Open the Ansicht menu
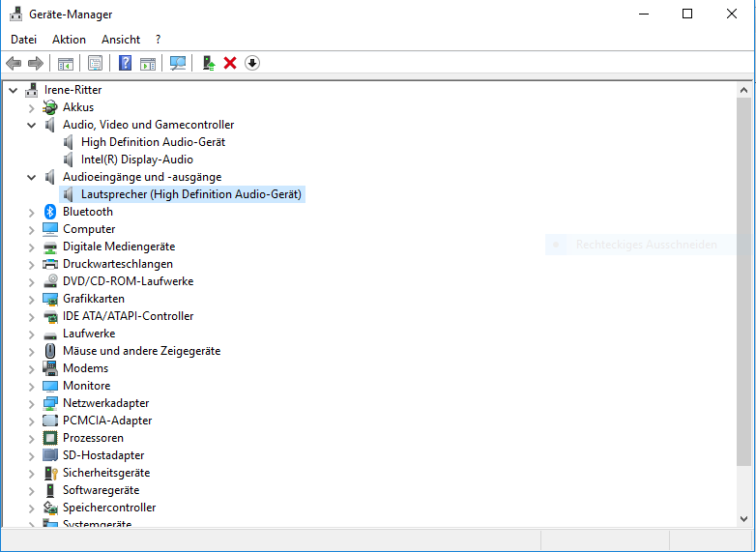This screenshot has height=552, width=756. [121, 40]
